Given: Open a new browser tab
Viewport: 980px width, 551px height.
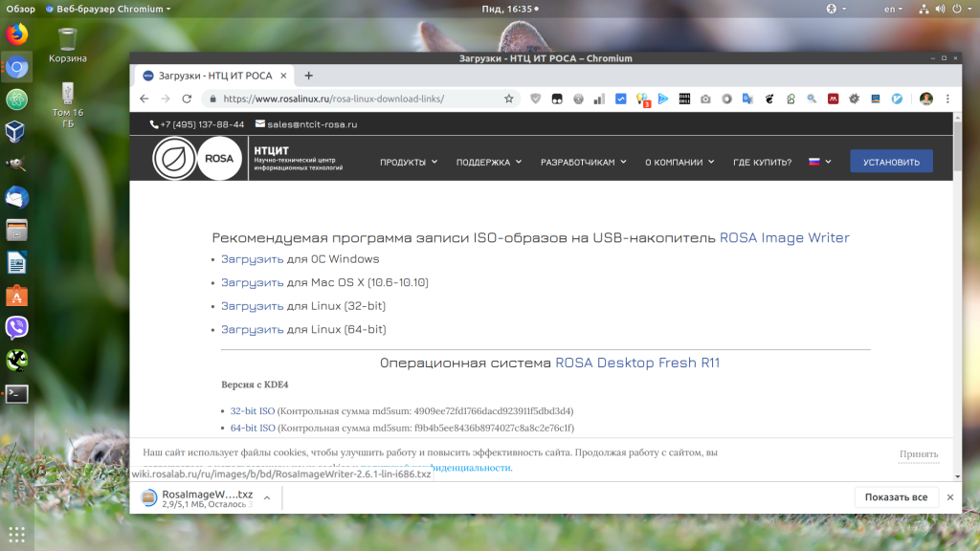Looking at the screenshot, I should 308,75.
